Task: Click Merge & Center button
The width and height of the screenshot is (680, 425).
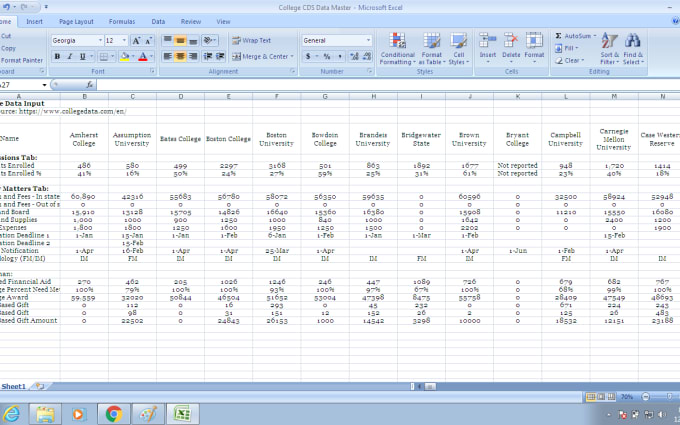Action: click(260, 56)
